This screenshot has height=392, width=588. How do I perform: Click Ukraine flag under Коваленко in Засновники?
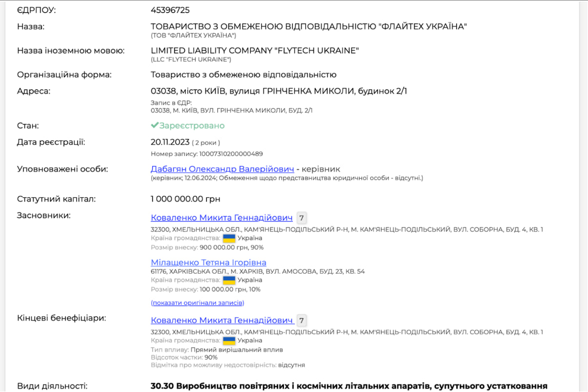(x=229, y=238)
